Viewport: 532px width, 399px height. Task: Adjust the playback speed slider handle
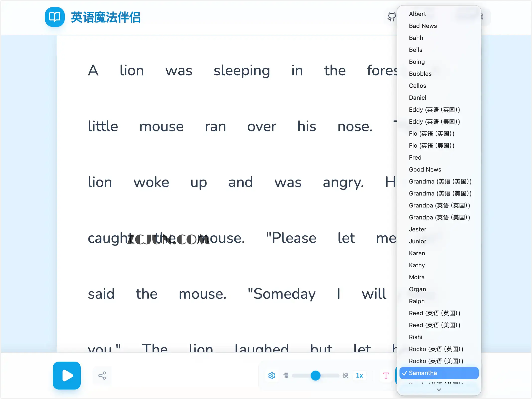[316, 375]
